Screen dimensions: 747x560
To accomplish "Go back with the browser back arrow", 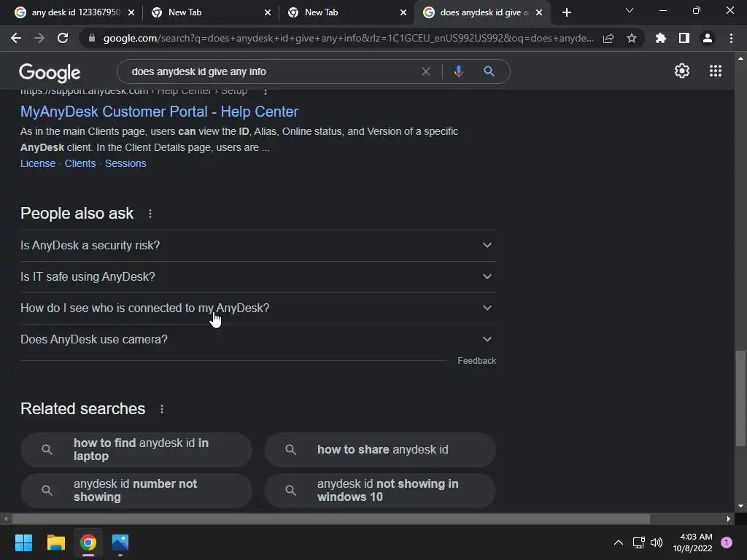I will pos(16,38).
